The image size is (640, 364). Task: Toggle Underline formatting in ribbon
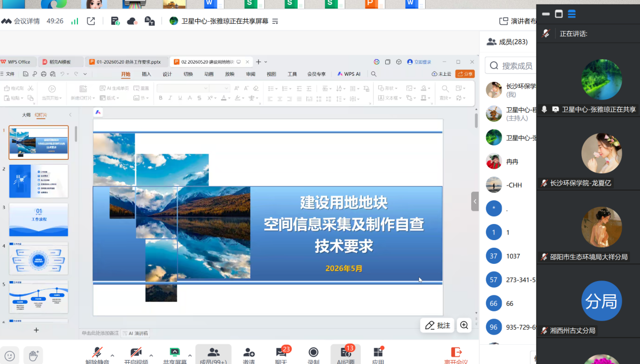point(180,98)
